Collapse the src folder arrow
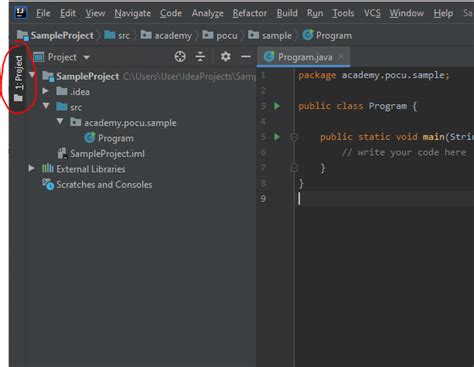474x367 pixels. tap(46, 106)
